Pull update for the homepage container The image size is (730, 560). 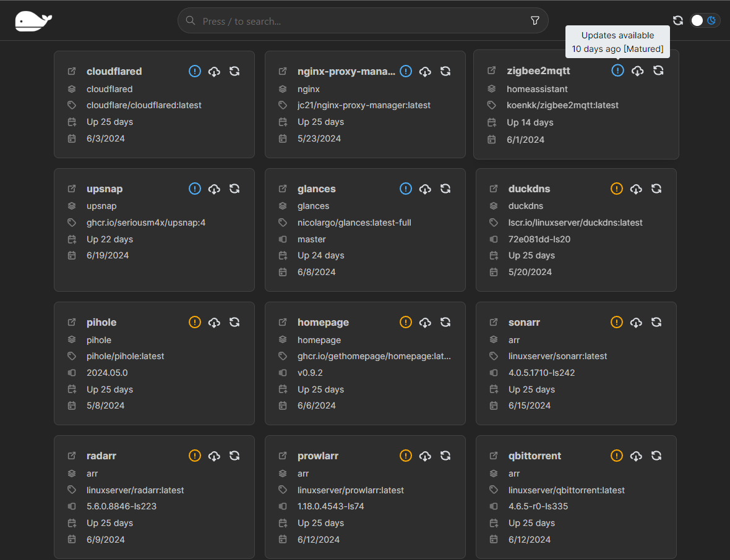click(x=425, y=322)
